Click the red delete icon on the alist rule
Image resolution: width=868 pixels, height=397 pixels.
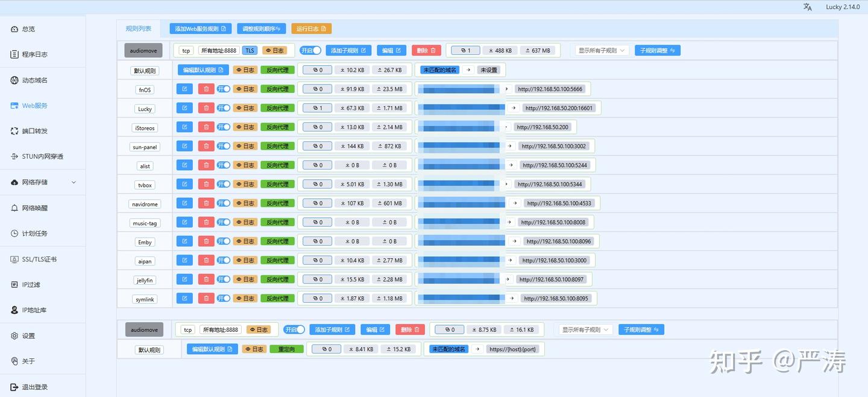pyautogui.click(x=205, y=165)
